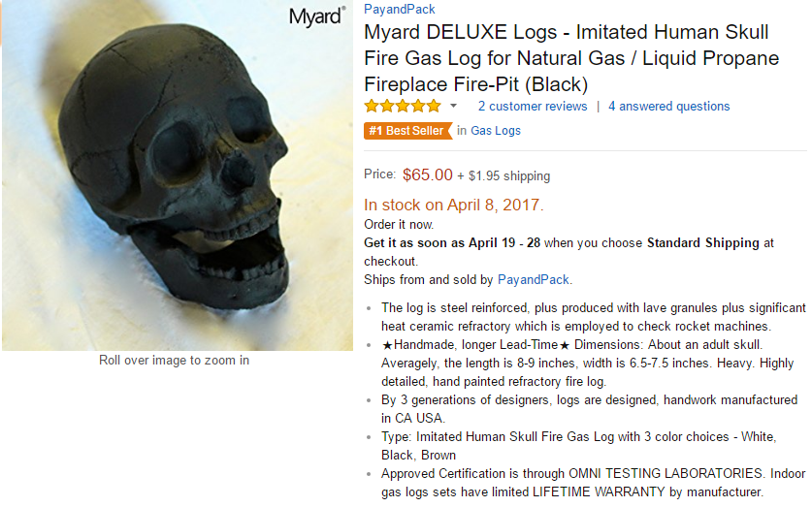
Task: Click the first star in the rating
Action: point(372,106)
